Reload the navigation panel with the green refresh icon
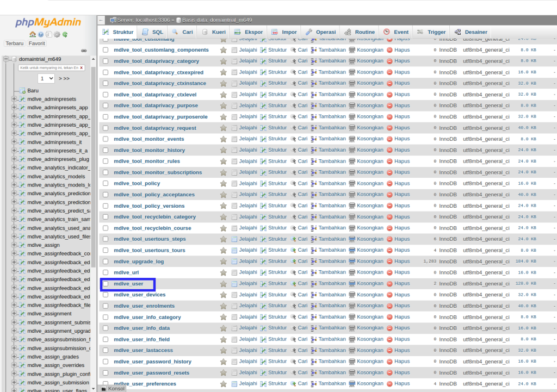This screenshot has width=557, height=392. pyautogui.click(x=65, y=34)
